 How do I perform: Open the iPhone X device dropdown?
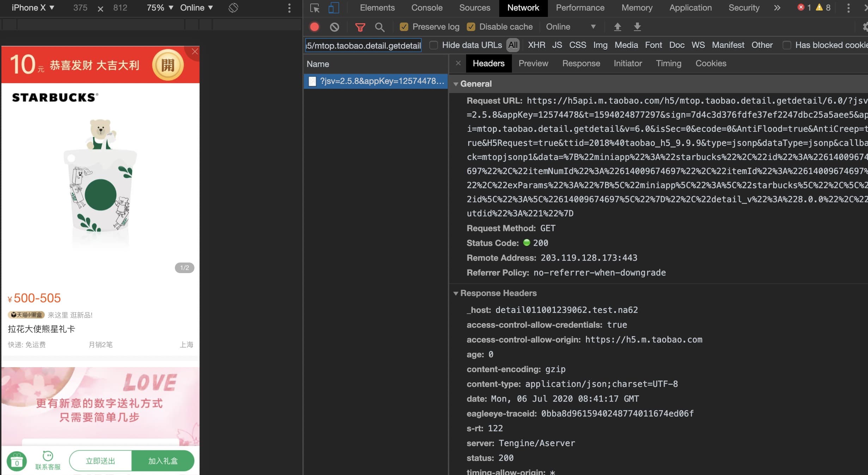point(33,8)
